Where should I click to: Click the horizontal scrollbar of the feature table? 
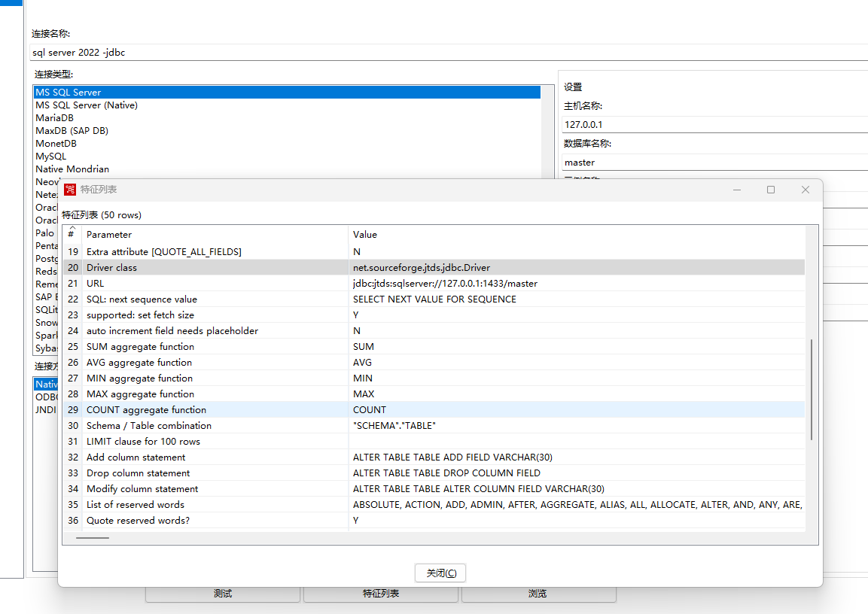(93, 538)
